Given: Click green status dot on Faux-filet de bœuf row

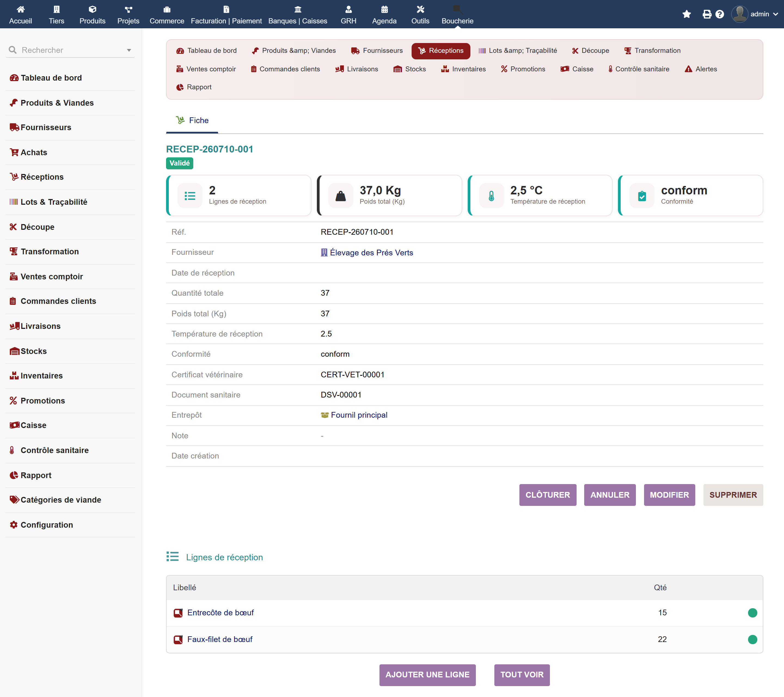Looking at the screenshot, I should coord(752,639).
